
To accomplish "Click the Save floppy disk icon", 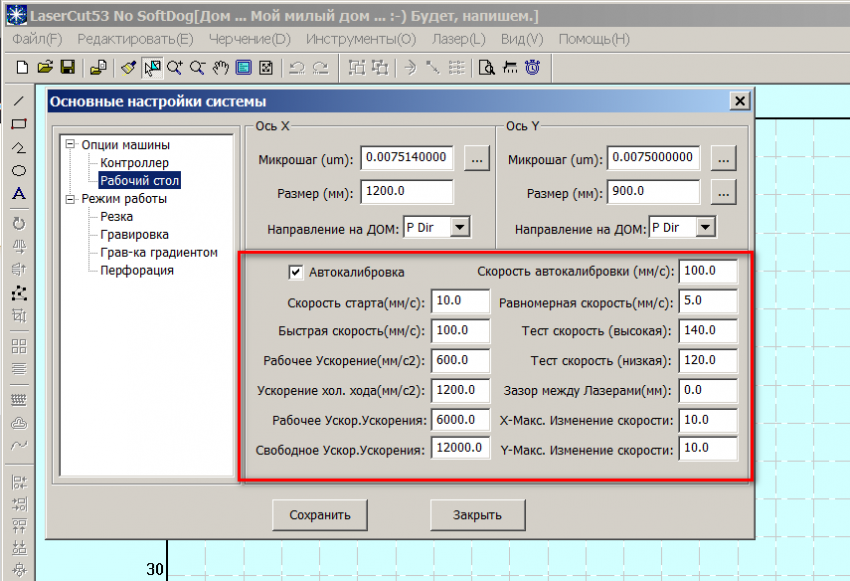I will point(68,68).
